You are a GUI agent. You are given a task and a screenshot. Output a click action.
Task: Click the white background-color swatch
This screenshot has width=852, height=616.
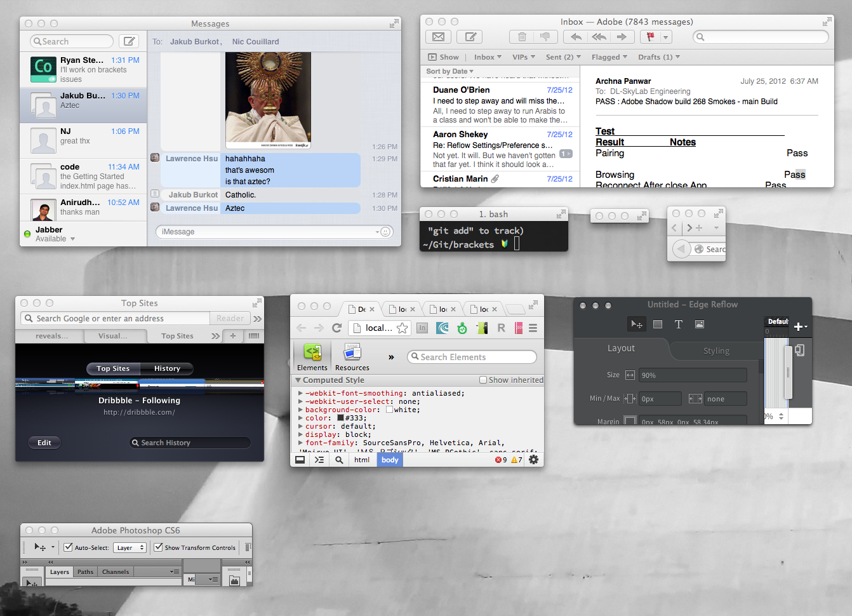(x=389, y=410)
